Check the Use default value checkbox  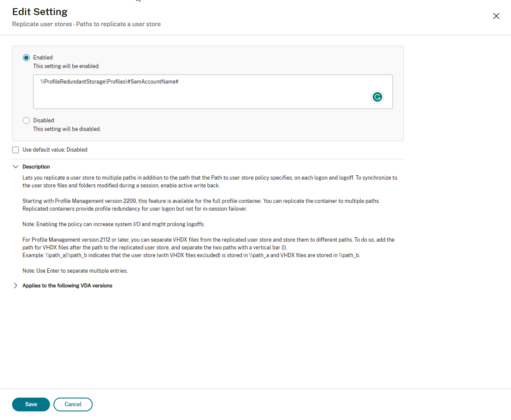click(x=16, y=150)
